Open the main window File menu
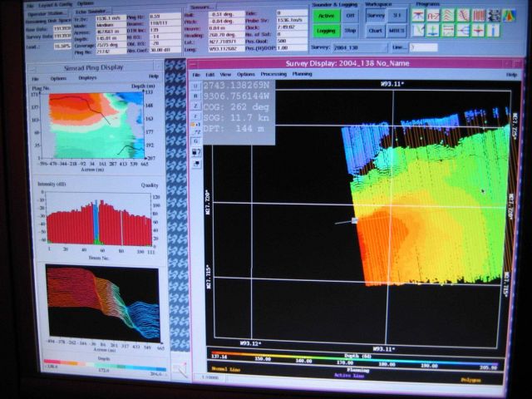The width and height of the screenshot is (532, 399). 30,6
